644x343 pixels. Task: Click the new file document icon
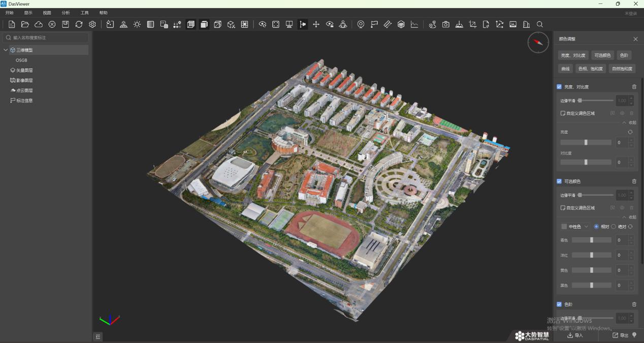point(12,24)
